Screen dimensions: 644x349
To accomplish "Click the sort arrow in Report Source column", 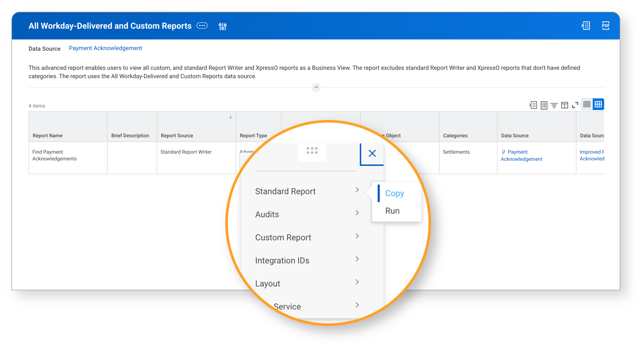I will tap(231, 117).
